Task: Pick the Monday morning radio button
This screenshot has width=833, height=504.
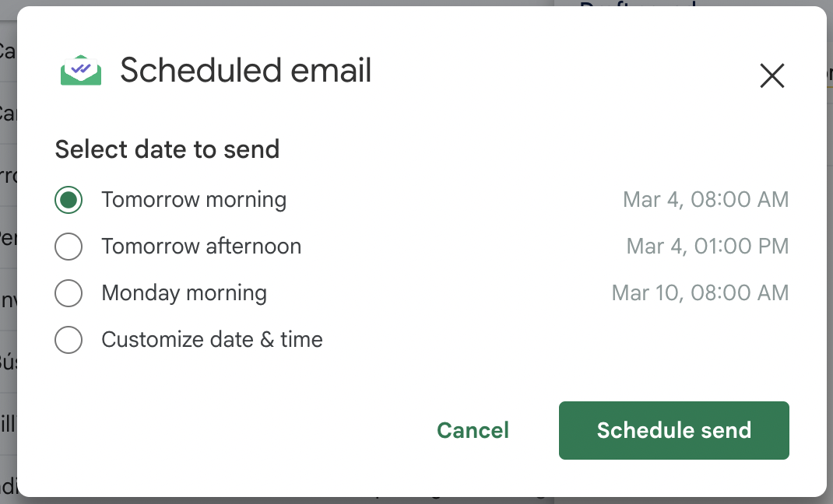Action: [x=69, y=293]
